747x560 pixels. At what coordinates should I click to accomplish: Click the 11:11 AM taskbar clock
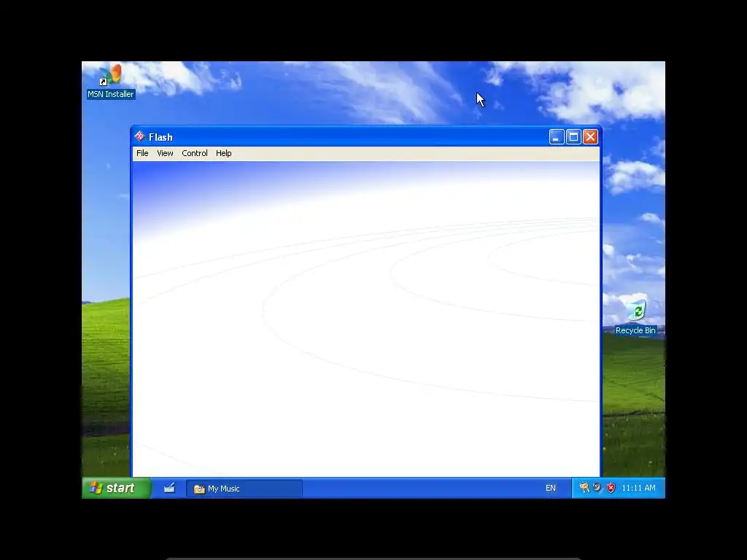(638, 488)
